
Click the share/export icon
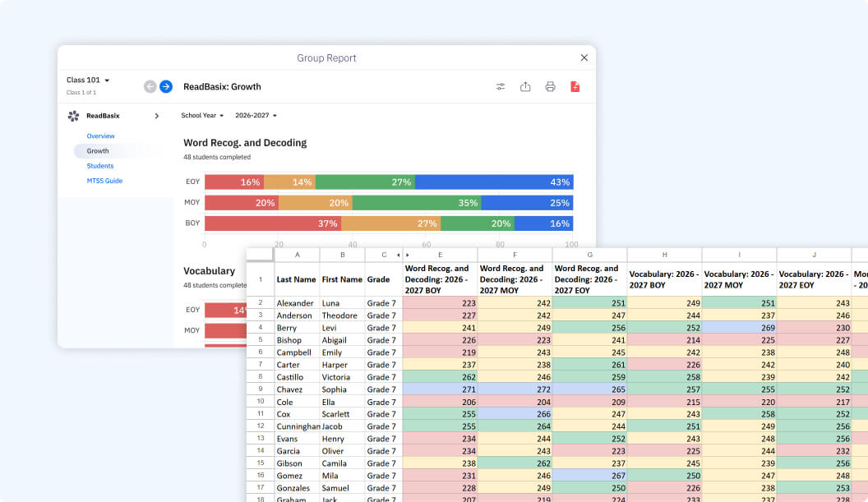(525, 86)
